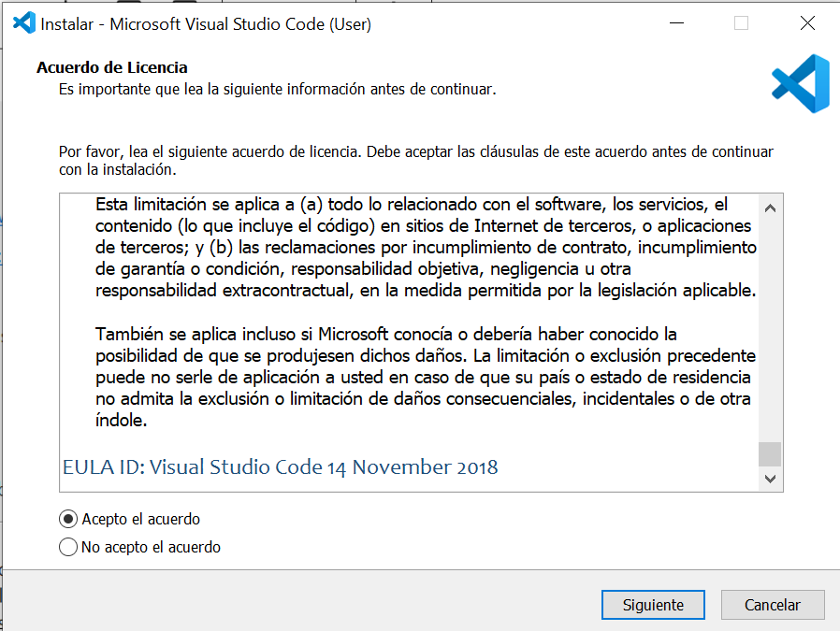Click the 'Acuerdo de Licencia' heading

[x=112, y=67]
